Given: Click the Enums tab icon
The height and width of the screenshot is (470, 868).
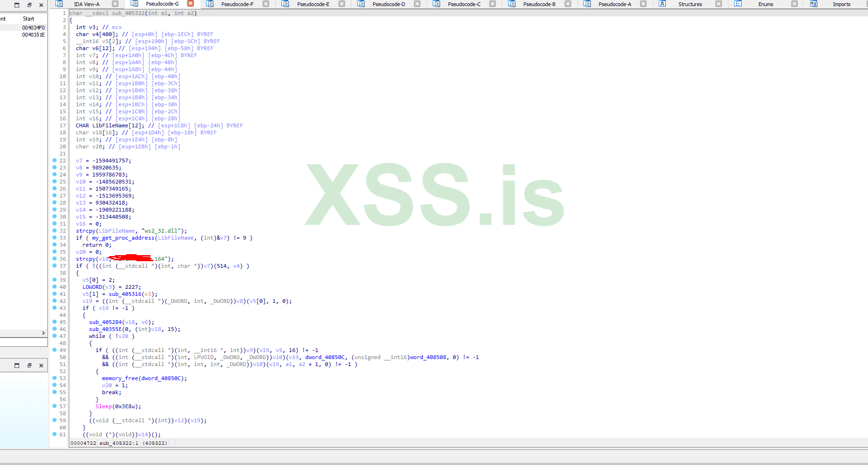Looking at the screenshot, I should (x=738, y=4).
